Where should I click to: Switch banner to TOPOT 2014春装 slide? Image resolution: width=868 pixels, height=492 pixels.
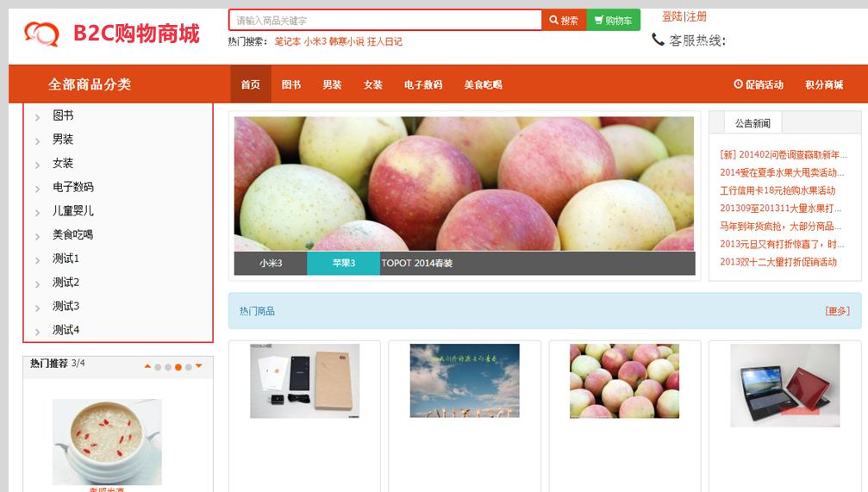(417, 263)
